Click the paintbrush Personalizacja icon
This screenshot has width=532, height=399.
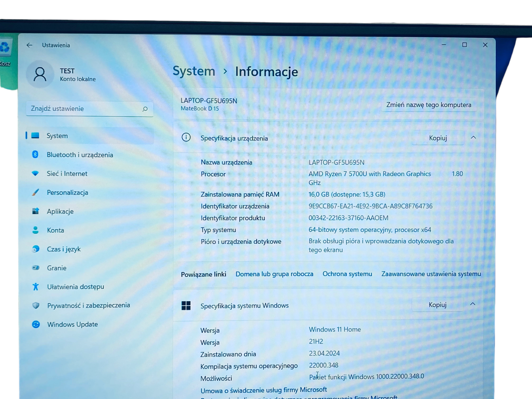pyautogui.click(x=35, y=192)
